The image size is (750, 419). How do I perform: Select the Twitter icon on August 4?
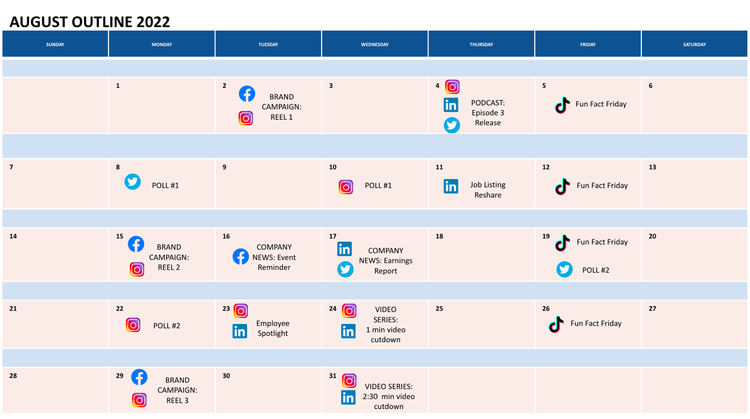coord(452,125)
